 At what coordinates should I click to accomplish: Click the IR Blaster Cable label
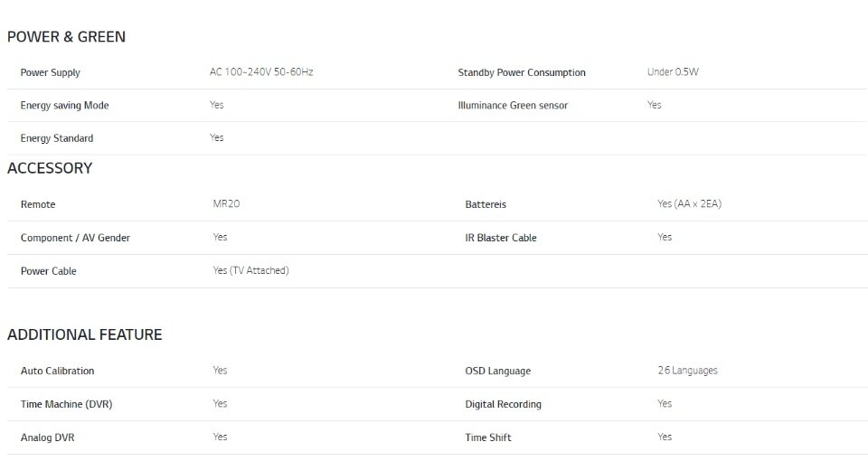point(500,238)
